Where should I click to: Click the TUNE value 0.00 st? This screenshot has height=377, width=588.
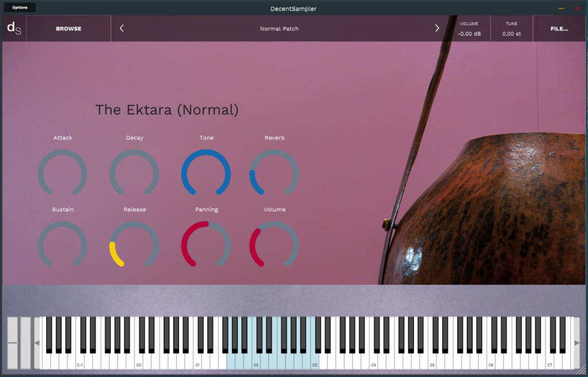point(512,34)
